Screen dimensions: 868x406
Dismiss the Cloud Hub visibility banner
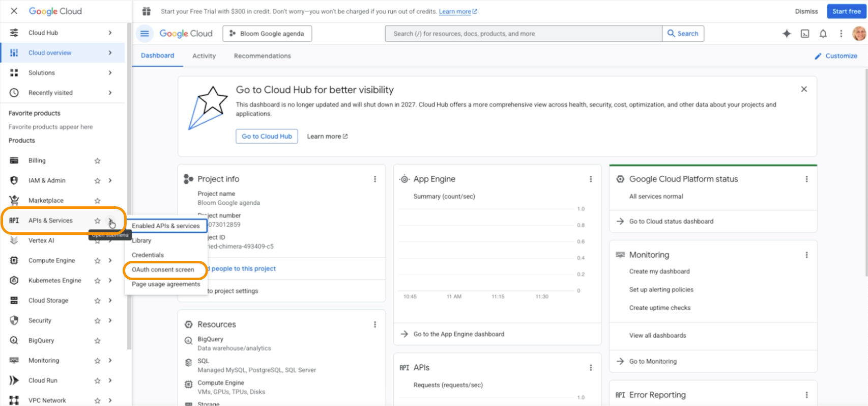point(804,89)
